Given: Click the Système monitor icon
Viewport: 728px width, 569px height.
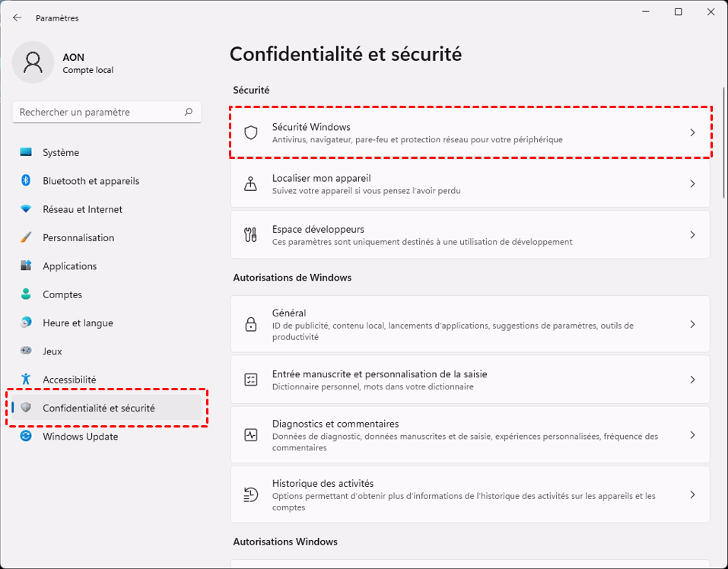Looking at the screenshot, I should 27,152.
